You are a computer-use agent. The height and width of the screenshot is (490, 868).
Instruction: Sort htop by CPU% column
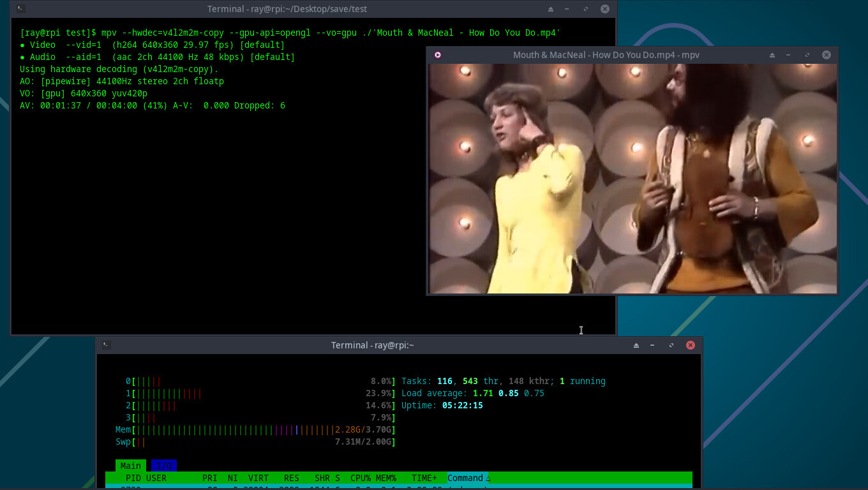coord(361,478)
